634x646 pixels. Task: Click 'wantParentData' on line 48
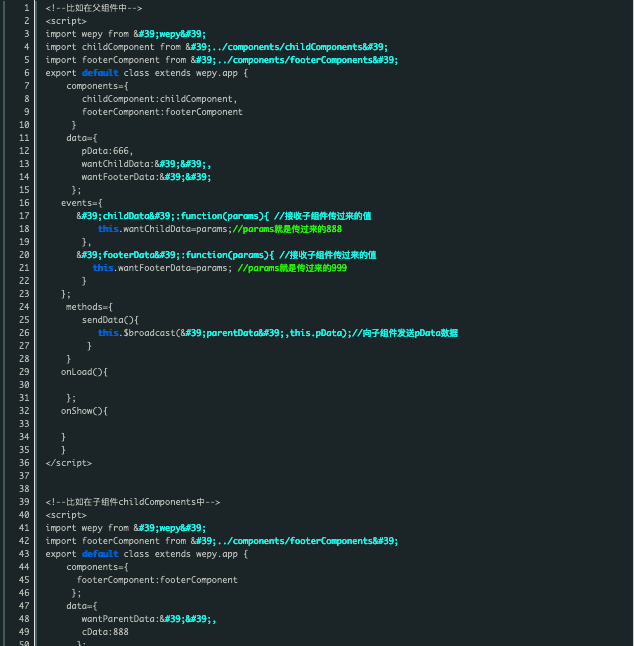click(118, 619)
